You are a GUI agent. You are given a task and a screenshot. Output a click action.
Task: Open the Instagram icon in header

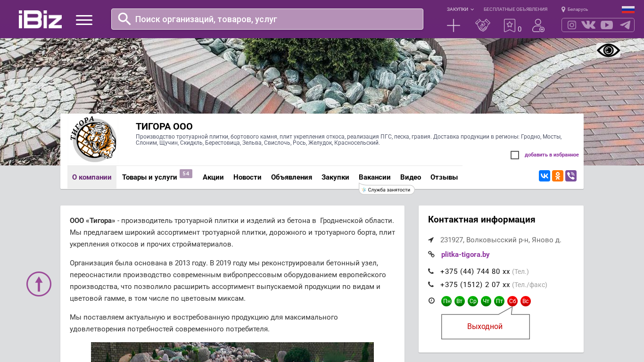tap(571, 25)
